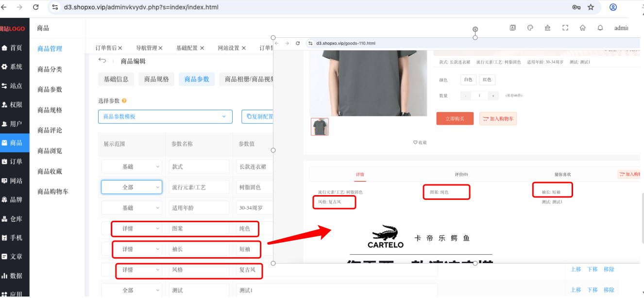The height and width of the screenshot is (298, 644).
Task: Open 订单 in the left navigation
Action: tap(15, 162)
